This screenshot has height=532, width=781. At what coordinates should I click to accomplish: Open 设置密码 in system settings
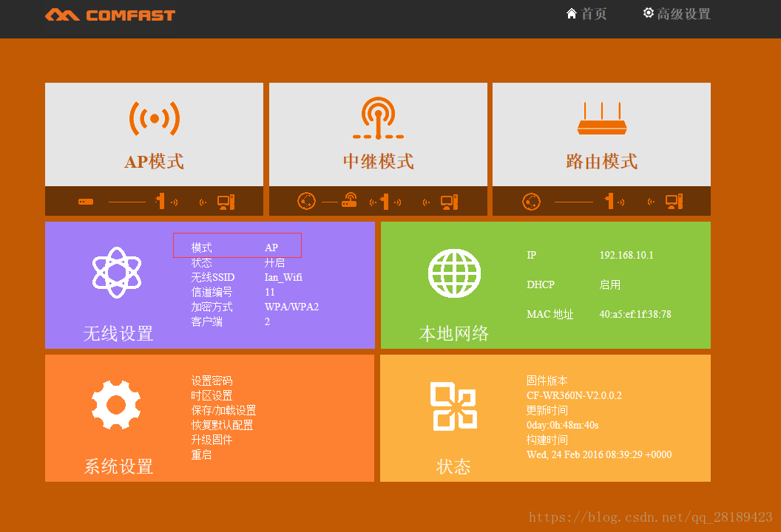click(x=212, y=381)
